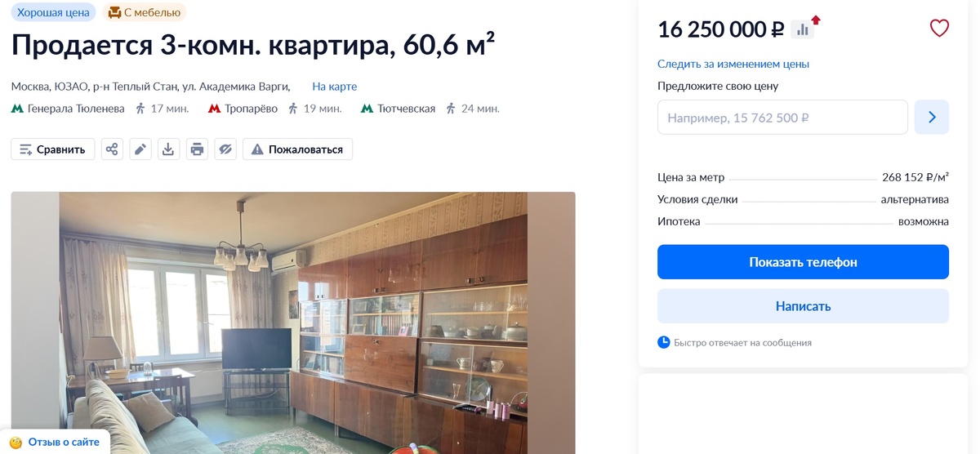Screen dimensions: 980x454
Task: Click Написать message button
Action: point(803,306)
